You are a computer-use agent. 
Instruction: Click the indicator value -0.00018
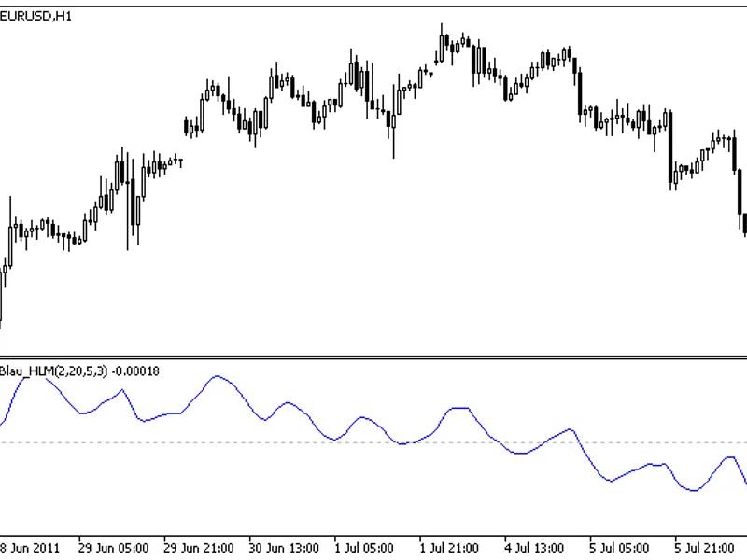[135, 371]
